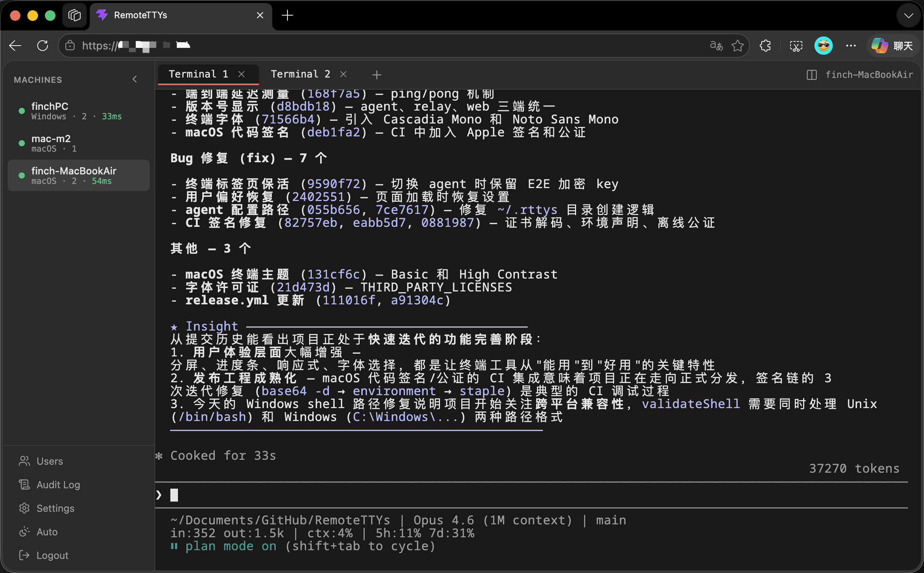Click commit hash 9590f72
924x573 pixels.
333,184
